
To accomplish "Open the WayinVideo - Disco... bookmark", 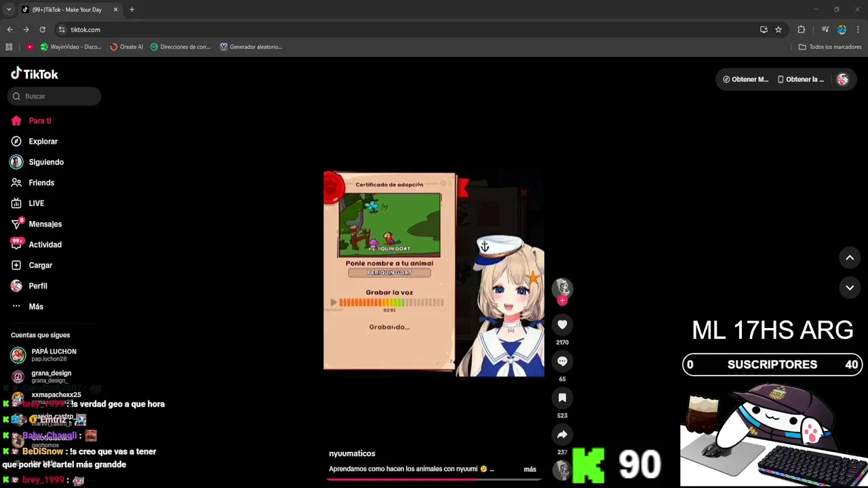I will tap(71, 47).
